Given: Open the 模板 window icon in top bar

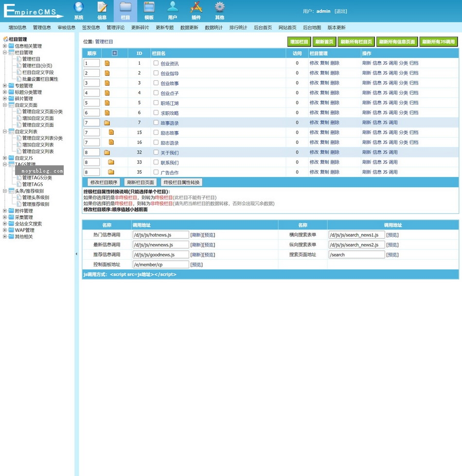Looking at the screenshot, I should (x=149, y=7).
